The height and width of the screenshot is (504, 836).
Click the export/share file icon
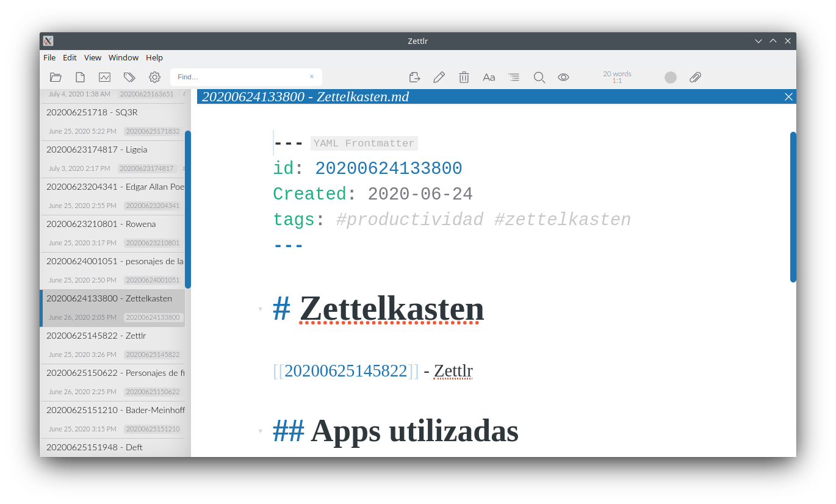click(x=414, y=77)
